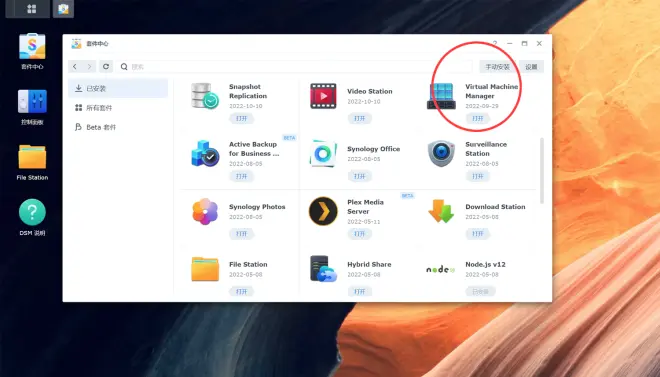Viewport: 660px width, 377px height.
Task: Click the Node.js v12 package title
Action: pyautogui.click(x=485, y=264)
